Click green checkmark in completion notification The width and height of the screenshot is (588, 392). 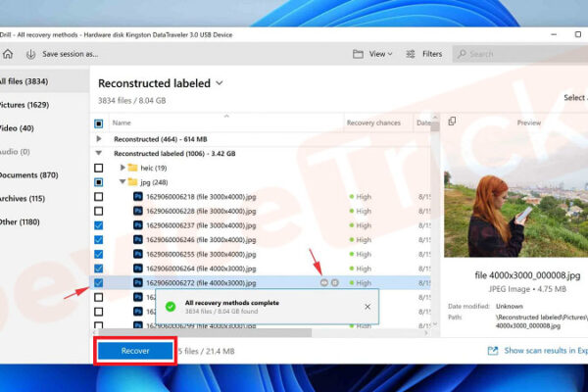(x=171, y=307)
